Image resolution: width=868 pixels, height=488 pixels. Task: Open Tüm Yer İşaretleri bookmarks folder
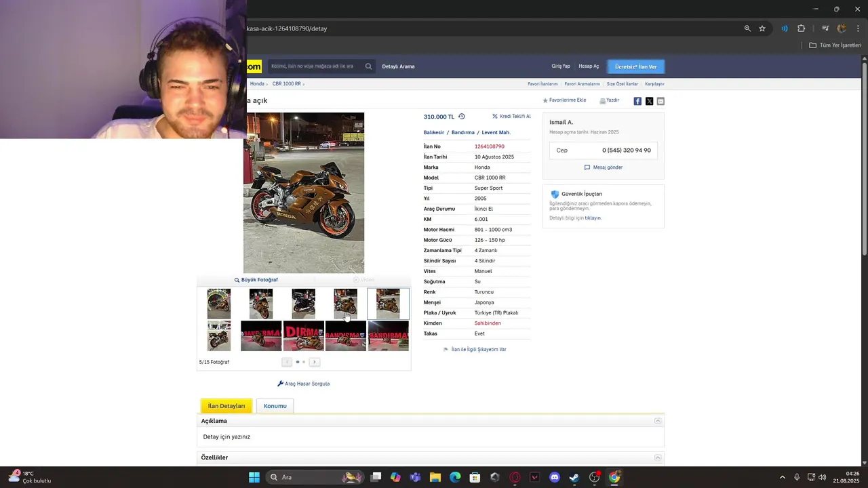[x=835, y=45]
